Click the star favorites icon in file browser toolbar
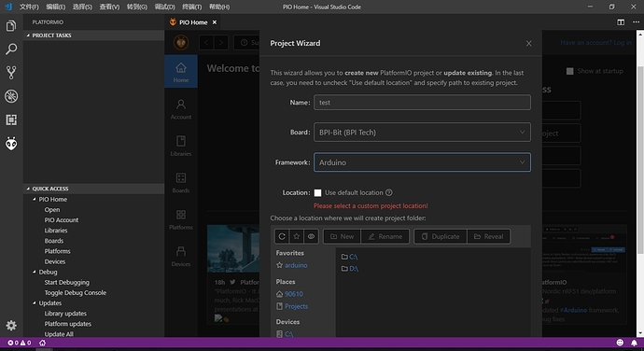Screen dimensions: 644x351 pyautogui.click(x=297, y=236)
